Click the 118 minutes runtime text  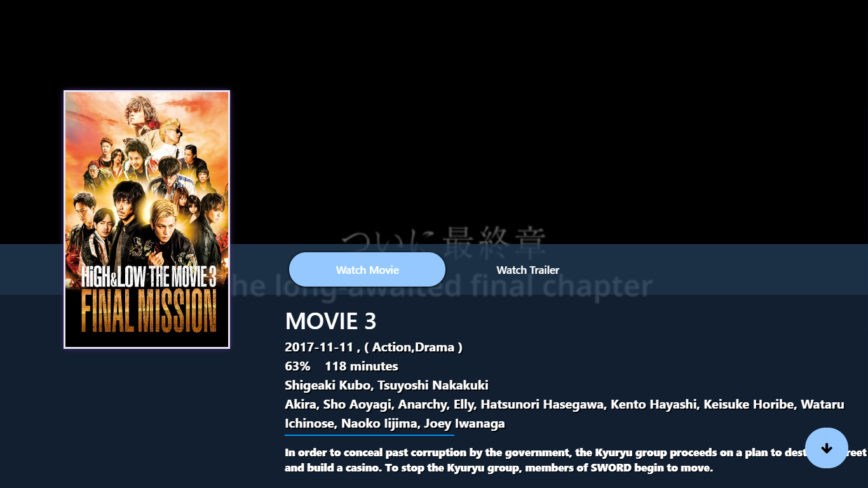point(362,366)
